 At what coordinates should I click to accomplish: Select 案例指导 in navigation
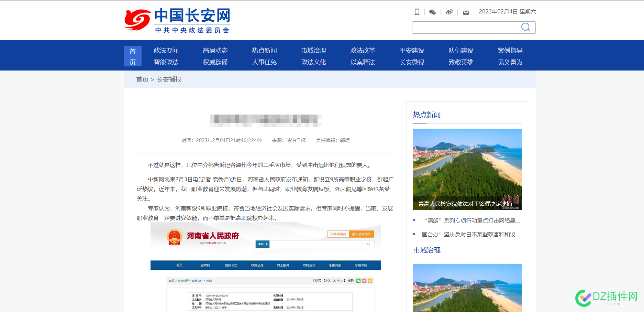pos(510,51)
